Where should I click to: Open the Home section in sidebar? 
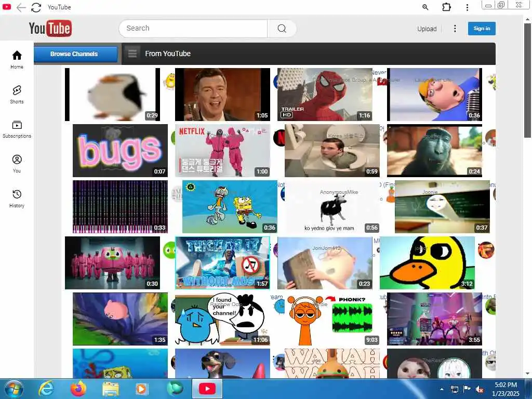[x=17, y=60]
